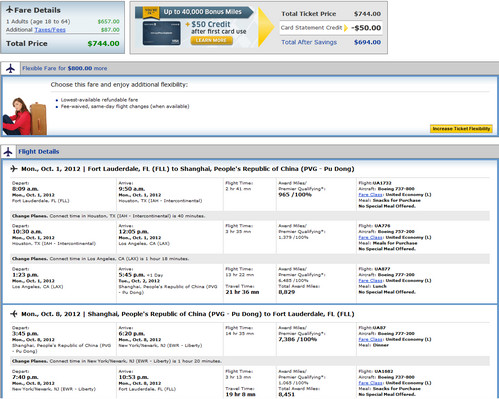Click the $657.00 adult fare amount
This screenshot has width=499, height=399.
(108, 21)
